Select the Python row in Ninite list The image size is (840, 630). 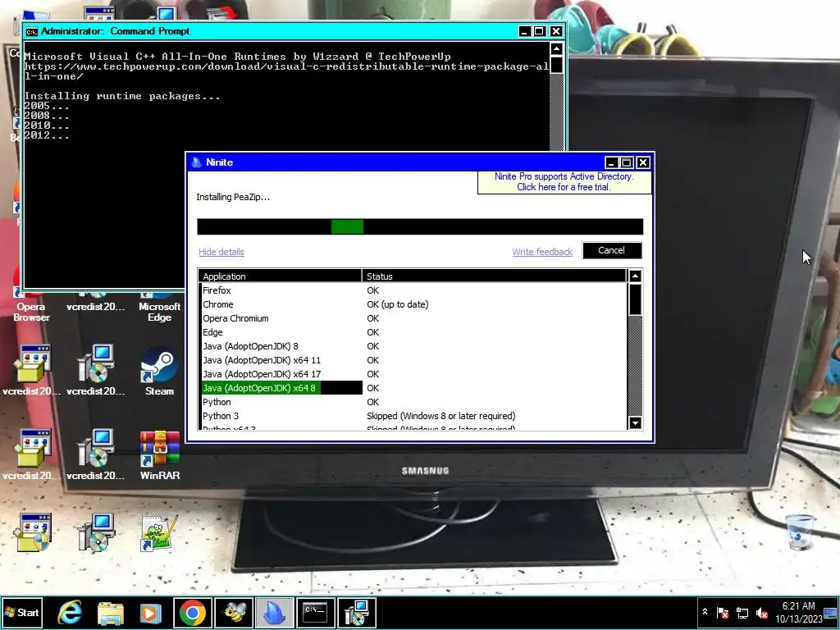[413, 402]
